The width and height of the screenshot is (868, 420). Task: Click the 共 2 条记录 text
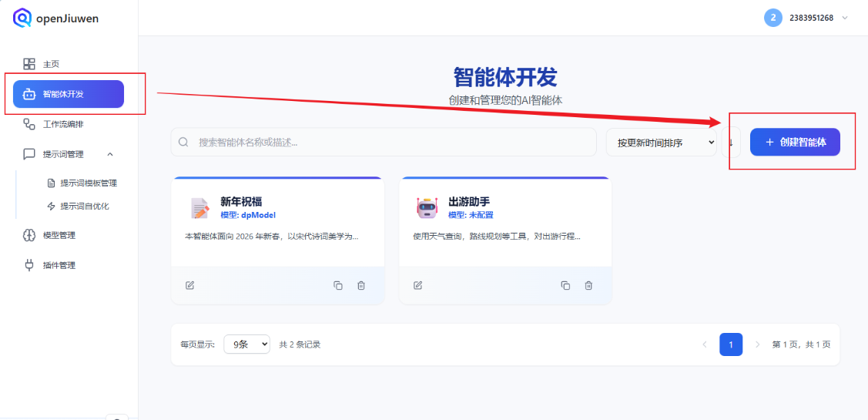(300, 344)
